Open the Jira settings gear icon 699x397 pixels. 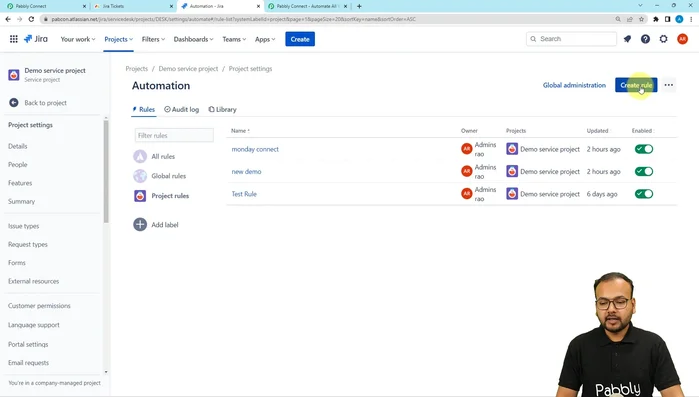point(663,39)
